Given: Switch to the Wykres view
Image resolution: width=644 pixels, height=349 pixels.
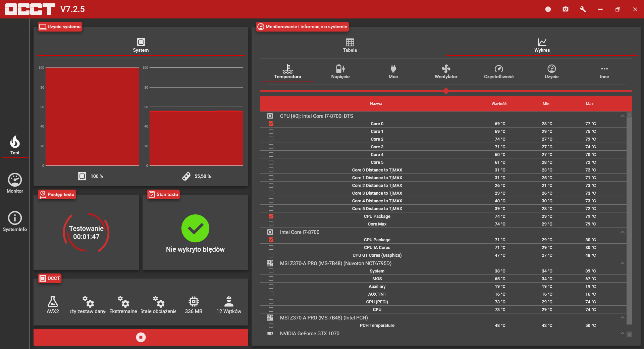Looking at the screenshot, I should click(x=542, y=46).
